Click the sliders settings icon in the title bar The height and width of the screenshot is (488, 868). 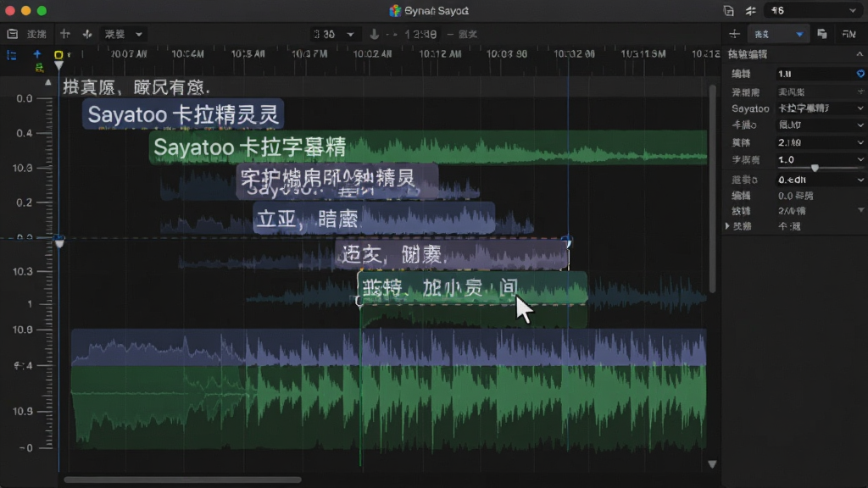[751, 10]
